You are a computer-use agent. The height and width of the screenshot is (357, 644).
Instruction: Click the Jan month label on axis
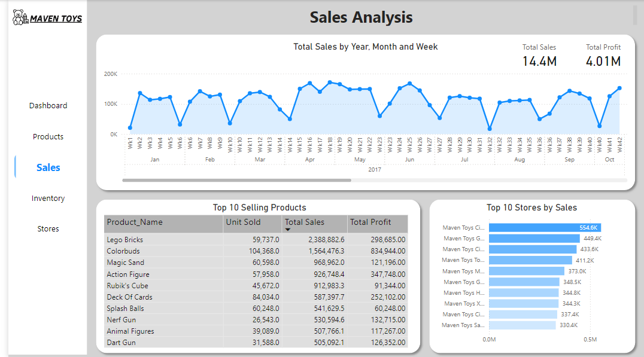[x=155, y=159]
